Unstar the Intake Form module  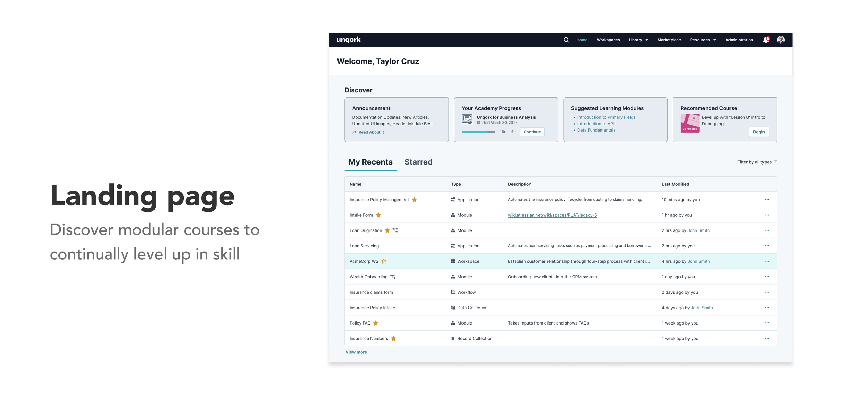[x=378, y=215]
